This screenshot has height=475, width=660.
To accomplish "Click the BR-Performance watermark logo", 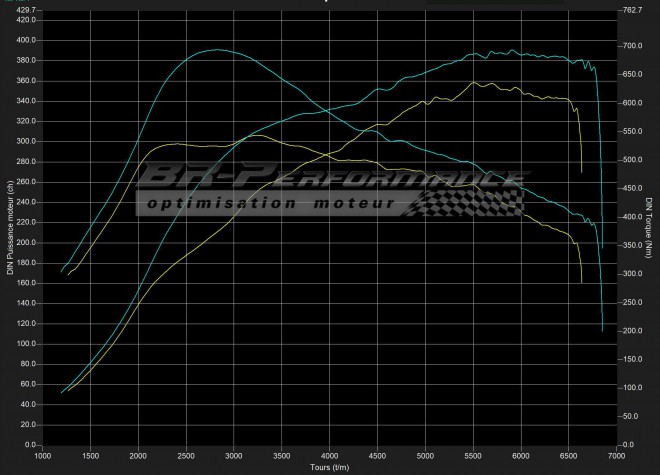I will [x=330, y=180].
